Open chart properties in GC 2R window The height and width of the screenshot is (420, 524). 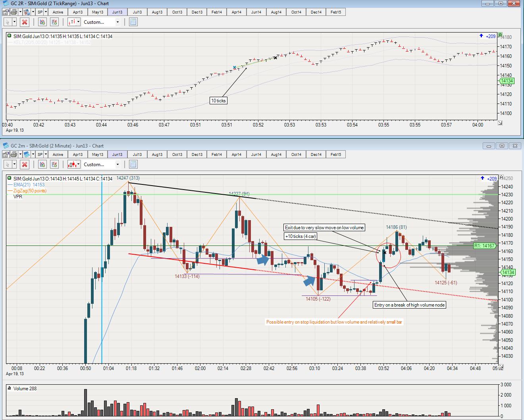coord(6,12)
